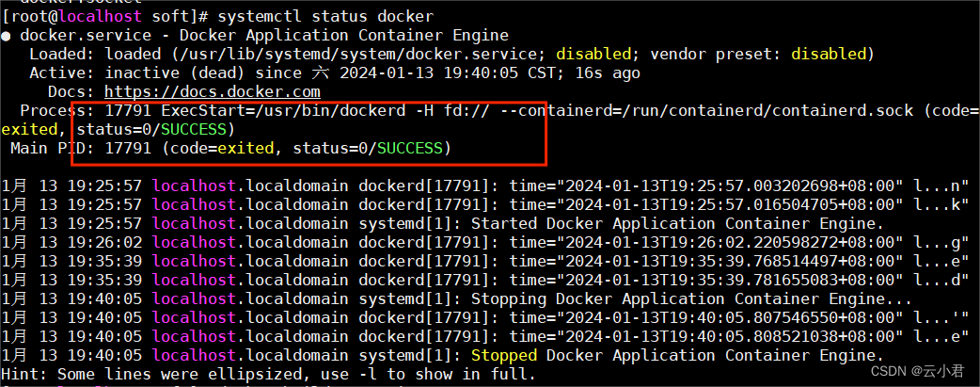Click the 'vendor preset: disabled' value

tap(759, 54)
